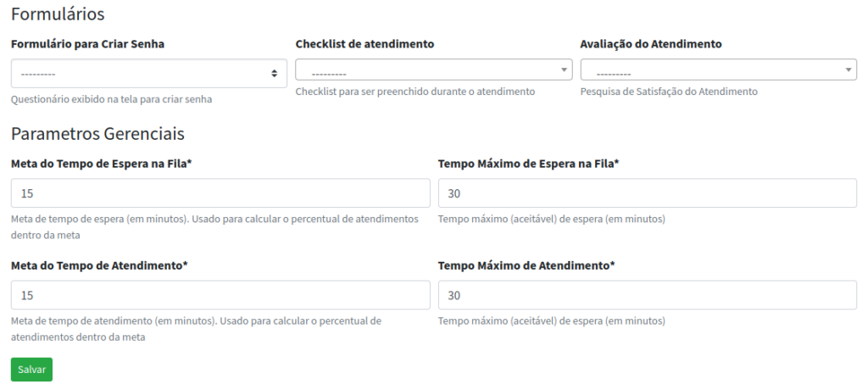Click the Tempo Máximo de Atendimento label

[526, 265]
